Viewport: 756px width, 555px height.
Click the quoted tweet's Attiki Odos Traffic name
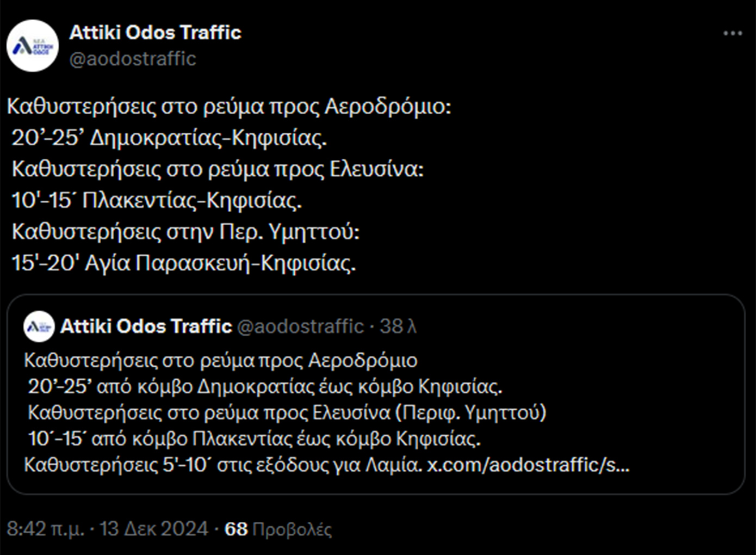(x=146, y=326)
